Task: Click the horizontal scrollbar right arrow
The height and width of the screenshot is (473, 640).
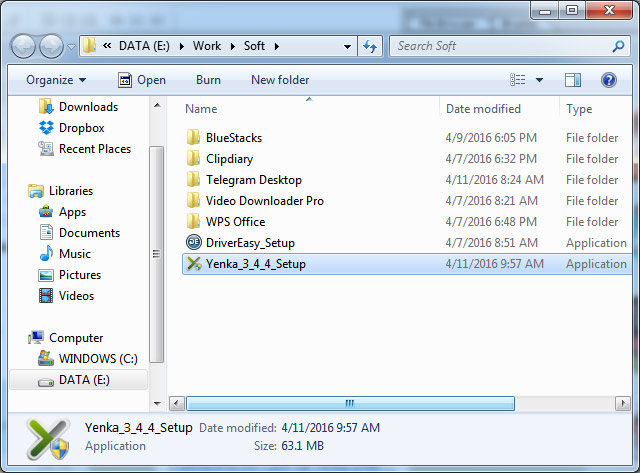Action: 622,404
